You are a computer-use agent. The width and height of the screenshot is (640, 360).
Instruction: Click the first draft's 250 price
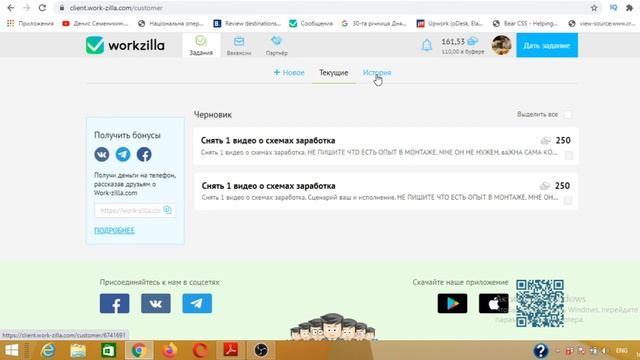point(563,140)
